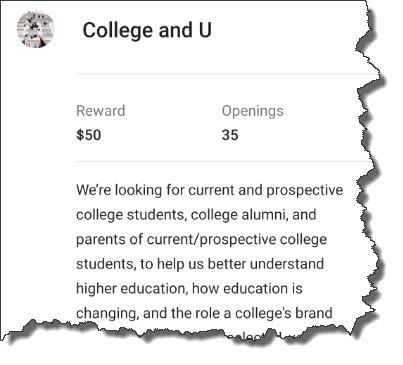This screenshot has height=365, width=403.
Task: Click the openings count 35
Action: pyautogui.click(x=230, y=135)
